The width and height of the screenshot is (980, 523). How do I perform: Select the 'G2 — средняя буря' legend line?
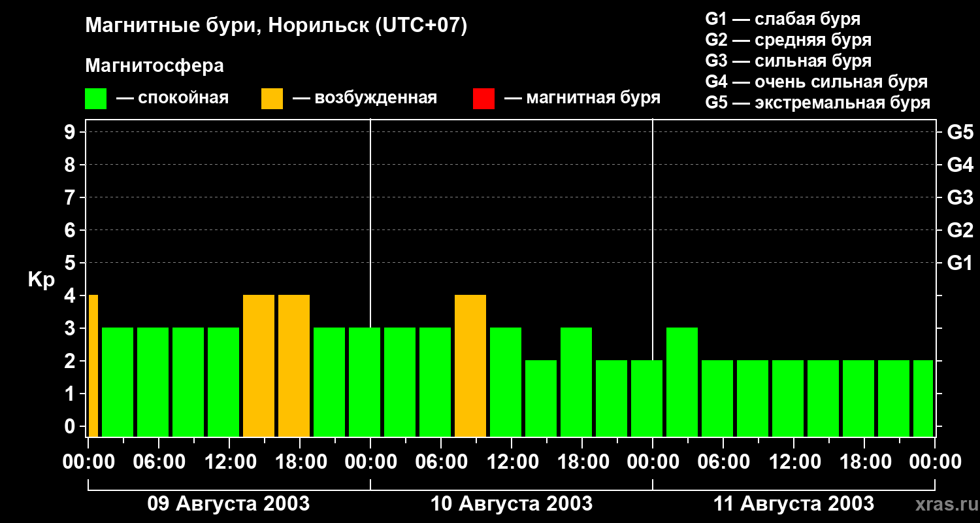click(788, 40)
